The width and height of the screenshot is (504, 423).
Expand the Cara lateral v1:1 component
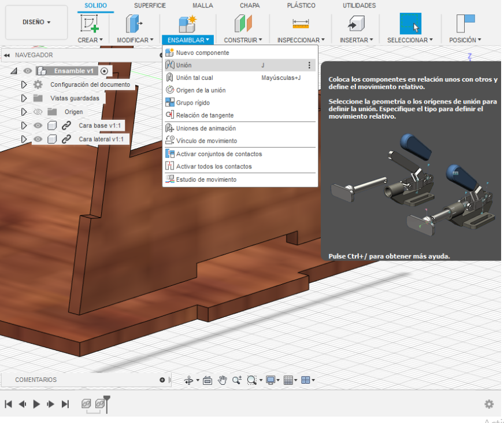click(x=24, y=139)
